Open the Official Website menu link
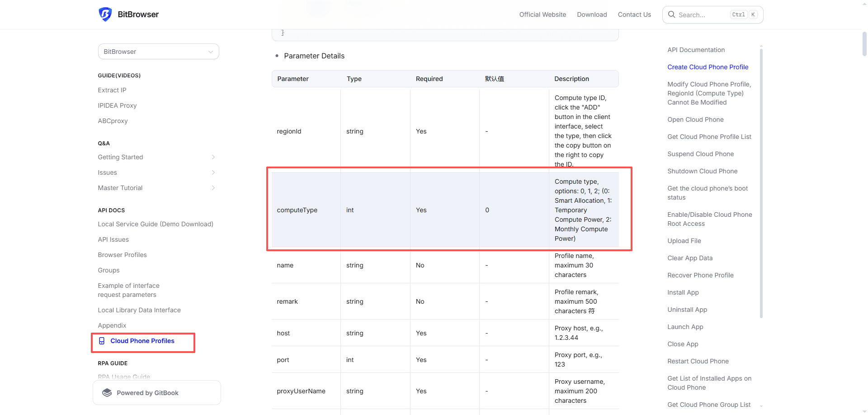Viewport: 868px width, 415px height. point(542,14)
